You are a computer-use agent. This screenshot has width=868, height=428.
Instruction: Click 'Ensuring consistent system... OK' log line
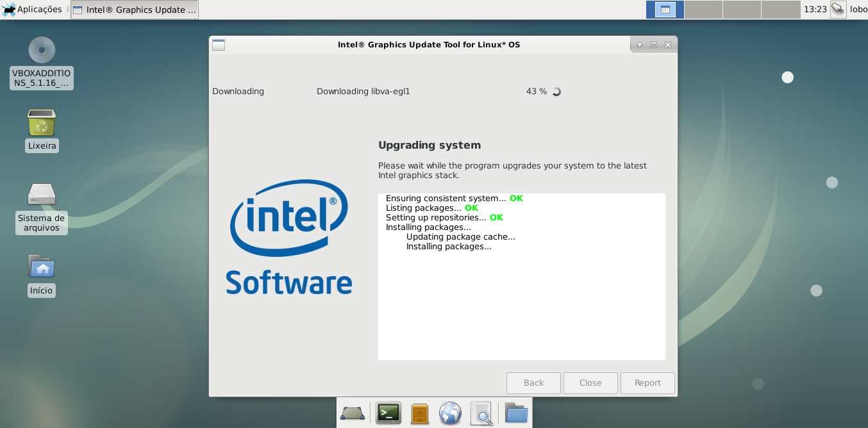click(455, 199)
